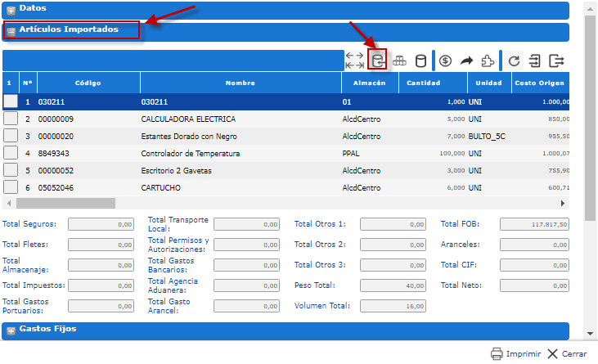The image size is (598, 364).
Task: Tick the CALCULADORA ELECTRICA row checkbox
Action: pyautogui.click(x=10, y=119)
